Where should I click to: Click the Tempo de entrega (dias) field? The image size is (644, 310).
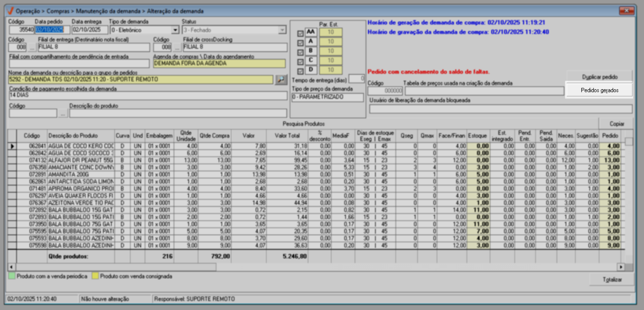pyautogui.click(x=356, y=79)
